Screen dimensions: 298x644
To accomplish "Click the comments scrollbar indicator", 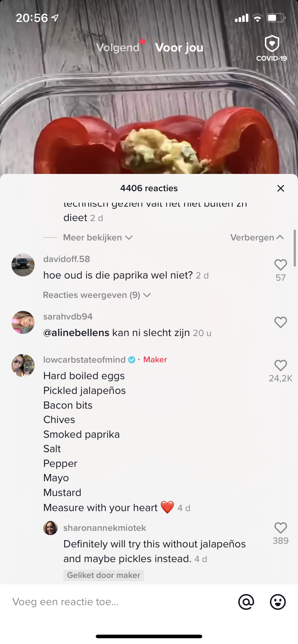I will pos(295,248).
